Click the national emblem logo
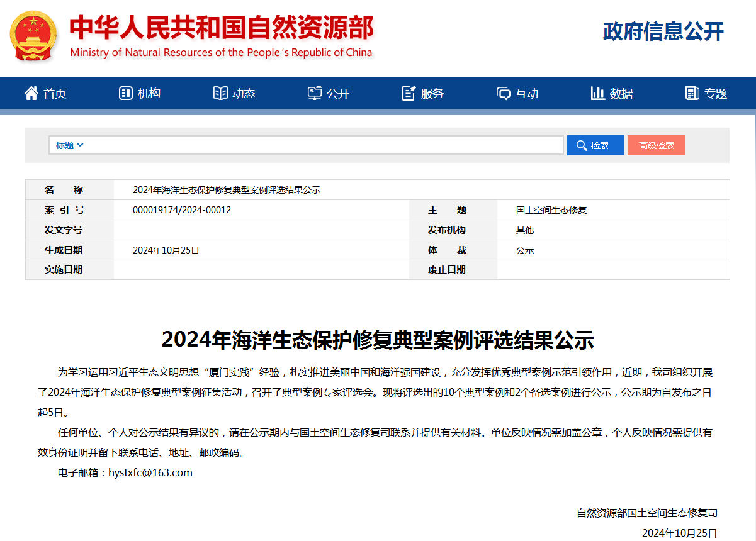756x541 pixels. [x=33, y=36]
